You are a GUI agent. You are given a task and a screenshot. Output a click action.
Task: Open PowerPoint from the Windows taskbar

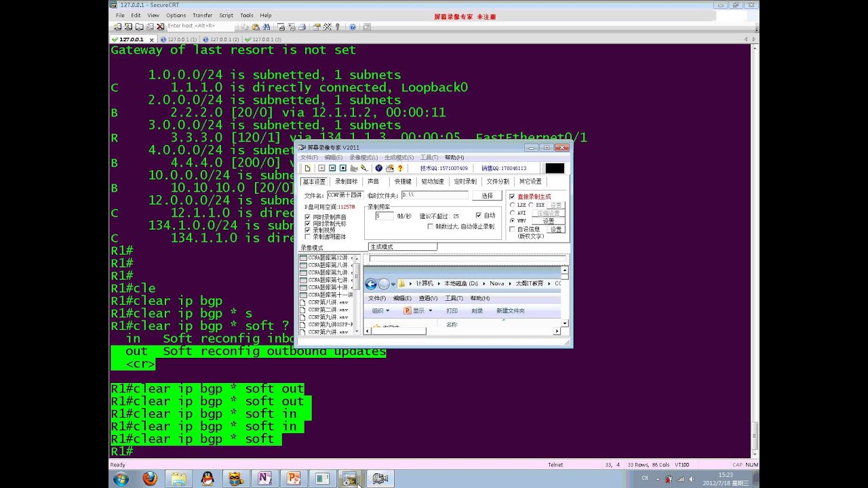[294, 479]
